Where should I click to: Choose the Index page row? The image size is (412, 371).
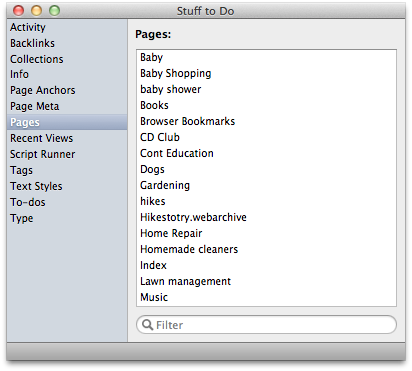[x=266, y=265]
